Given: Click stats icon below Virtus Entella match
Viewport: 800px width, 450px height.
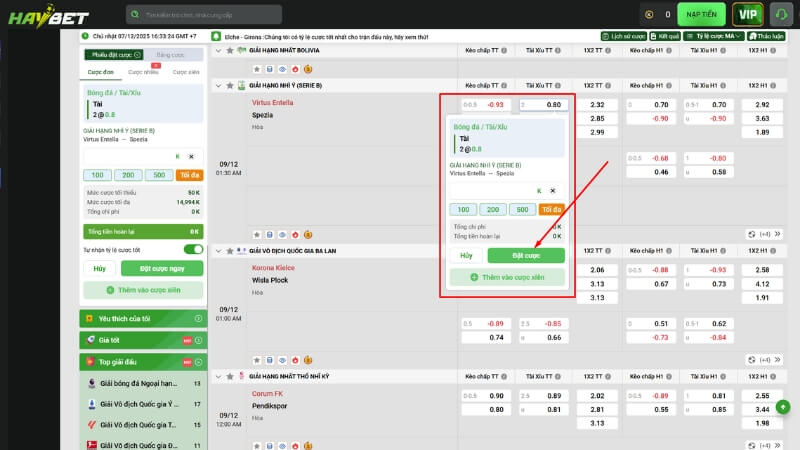Looking at the screenshot, I should 269,235.
